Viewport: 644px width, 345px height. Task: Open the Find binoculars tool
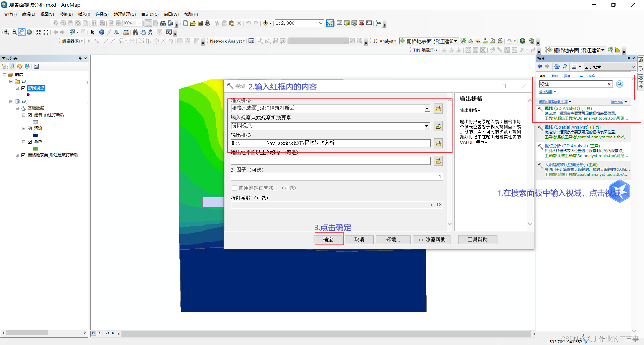click(135, 32)
